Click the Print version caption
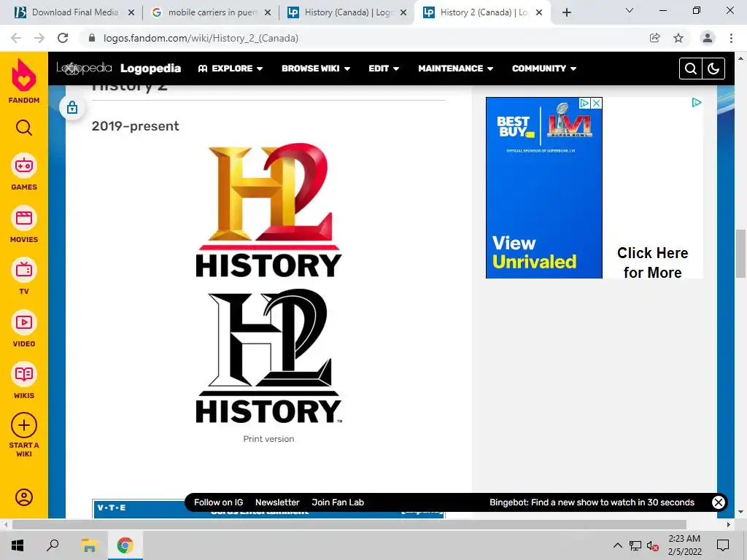 [268, 439]
